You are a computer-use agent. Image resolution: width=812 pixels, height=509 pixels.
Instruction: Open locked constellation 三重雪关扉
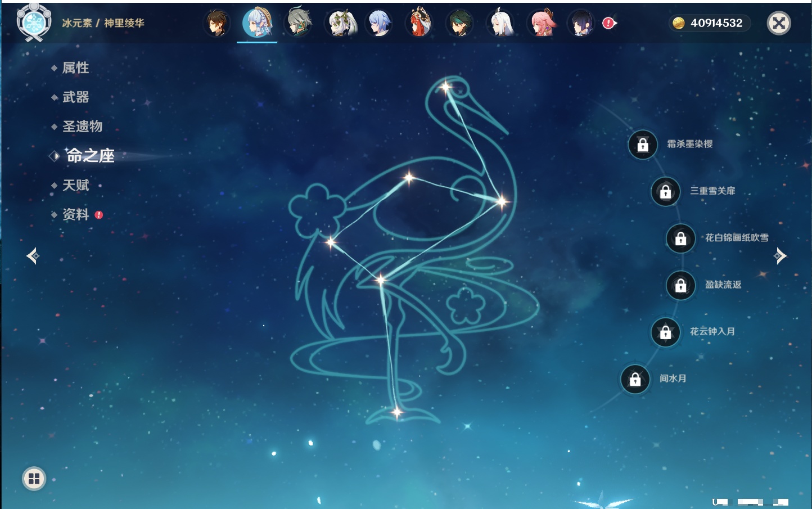click(x=666, y=192)
